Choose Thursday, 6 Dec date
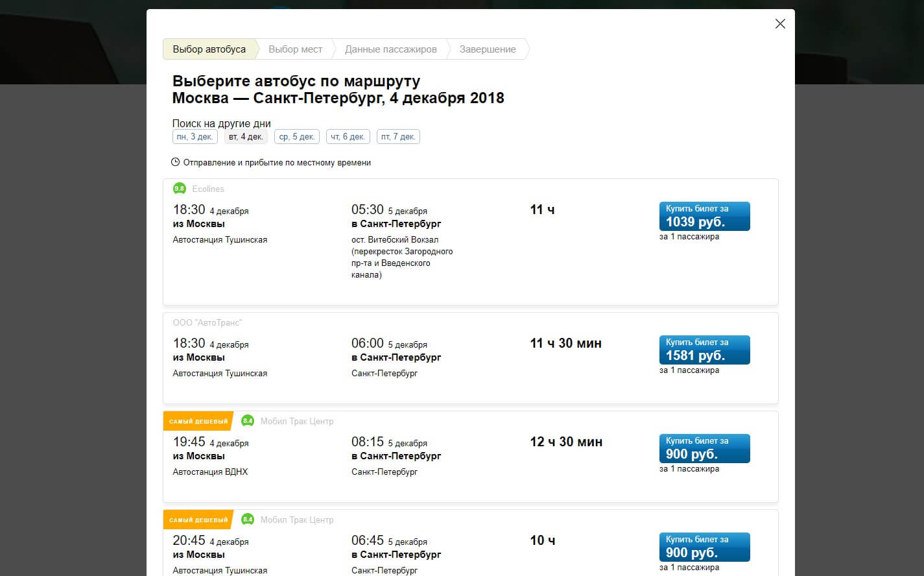The image size is (924, 576). tap(348, 137)
